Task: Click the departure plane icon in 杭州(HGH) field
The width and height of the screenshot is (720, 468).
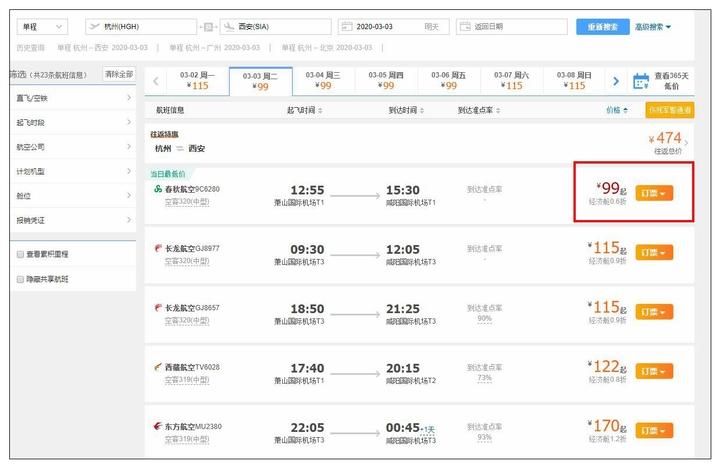Action: pyautogui.click(x=94, y=27)
